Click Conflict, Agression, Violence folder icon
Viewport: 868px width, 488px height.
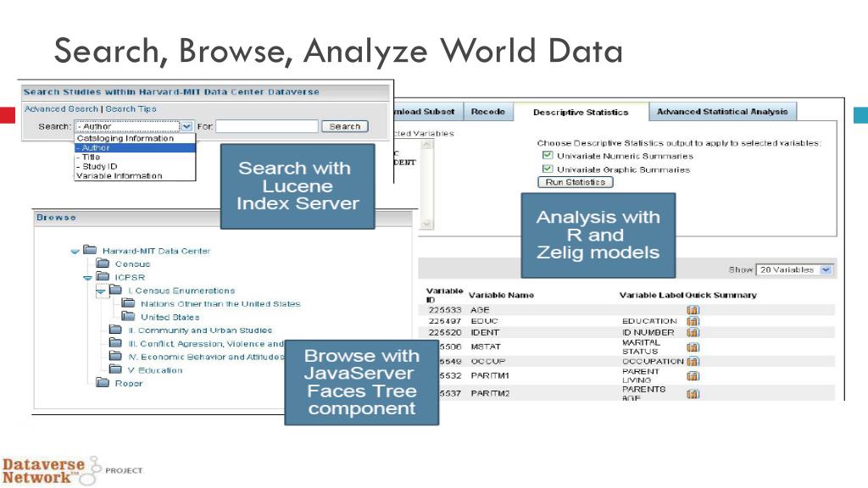[x=115, y=343]
